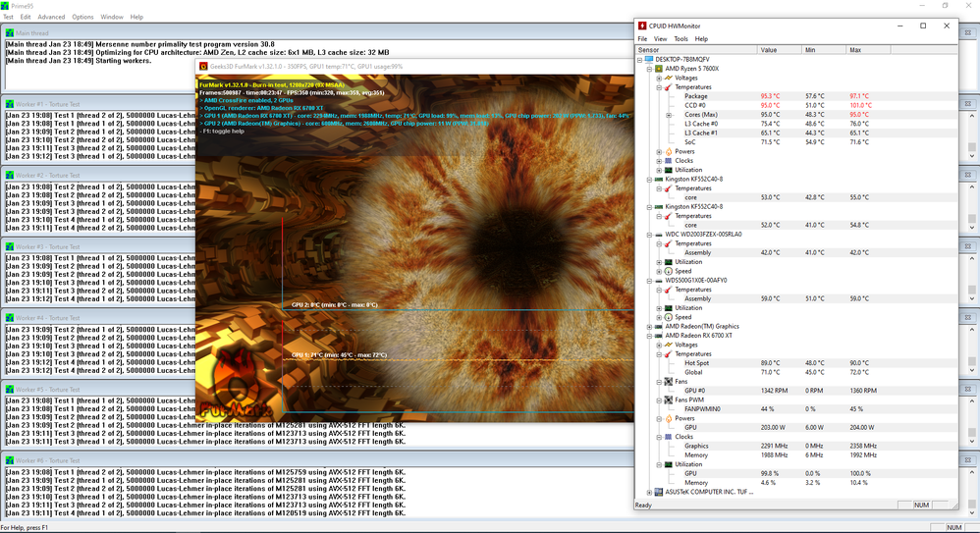Select the Package temperature row
Screen dimensions: 980x533
(x=795, y=96)
